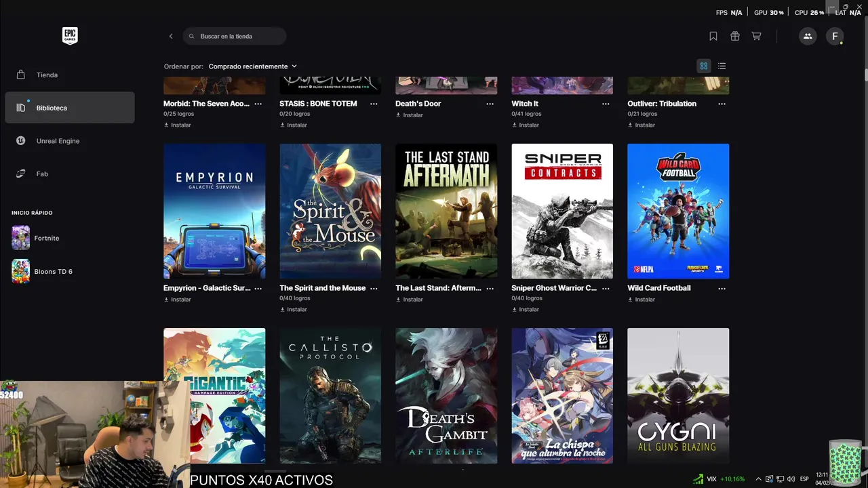
Task: Install Outliver: Tribulation
Action: [642, 125]
